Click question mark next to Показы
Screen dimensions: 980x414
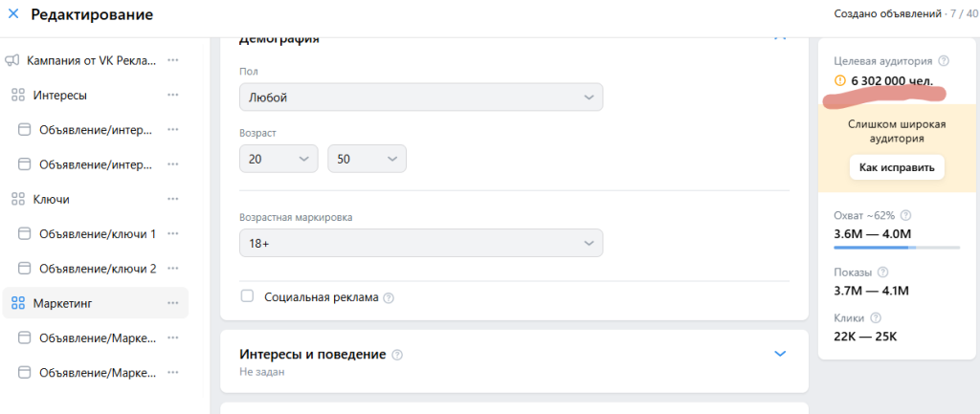tap(883, 272)
